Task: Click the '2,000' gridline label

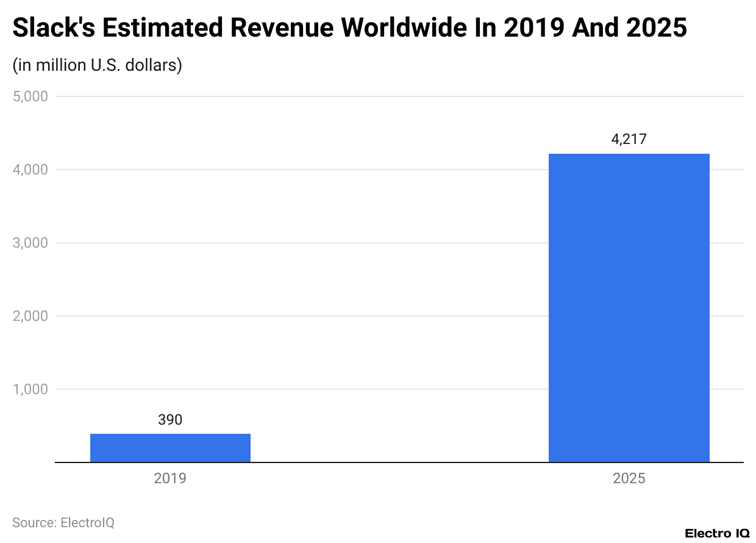Action: 29,315
